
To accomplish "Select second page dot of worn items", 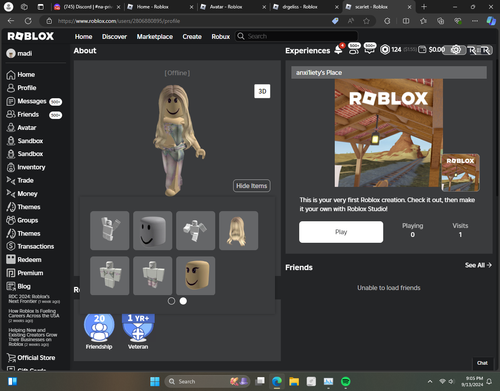I will click(183, 301).
